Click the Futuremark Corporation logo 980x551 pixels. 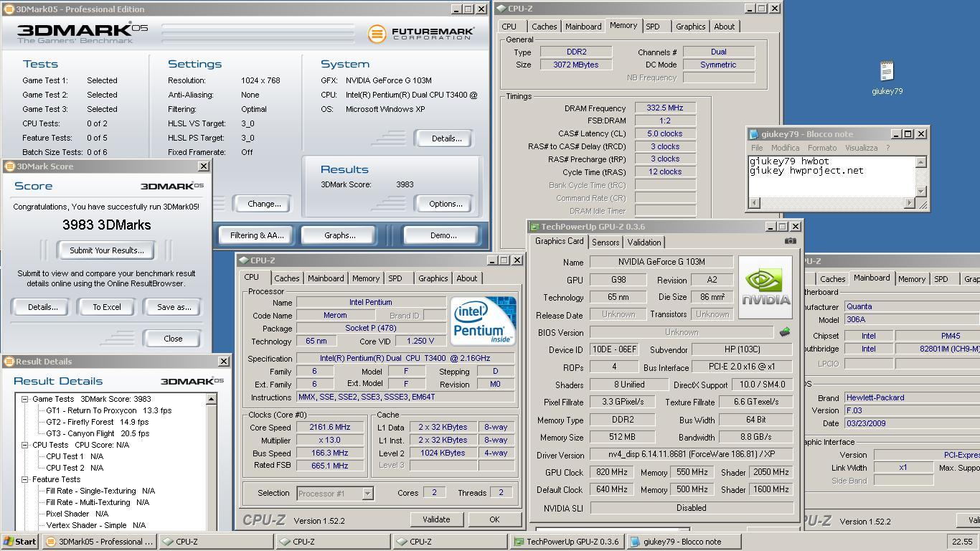point(420,33)
